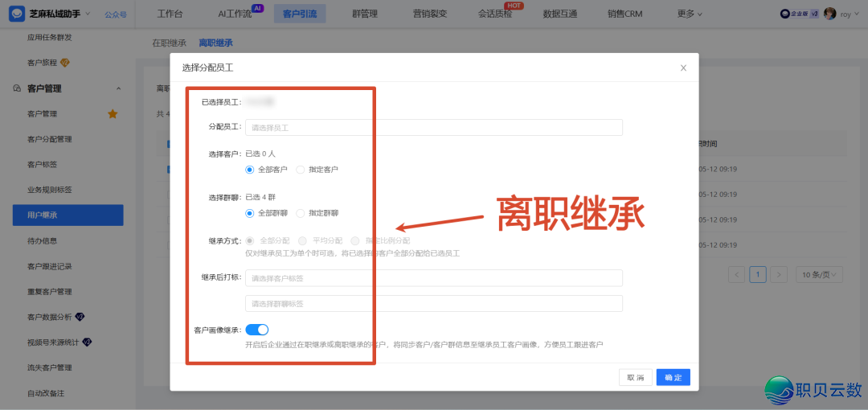This screenshot has width=868, height=410.
Task: Open the AI工作流 menu
Action: [x=235, y=14]
